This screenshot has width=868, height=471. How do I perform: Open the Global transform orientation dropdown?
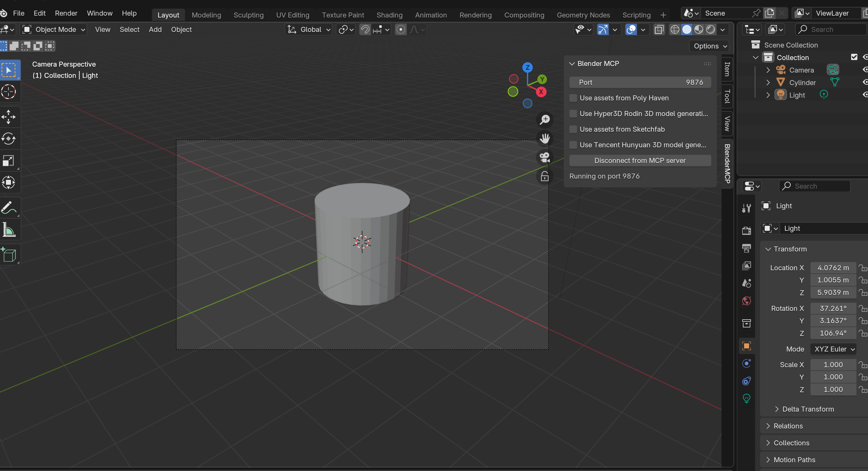point(308,29)
